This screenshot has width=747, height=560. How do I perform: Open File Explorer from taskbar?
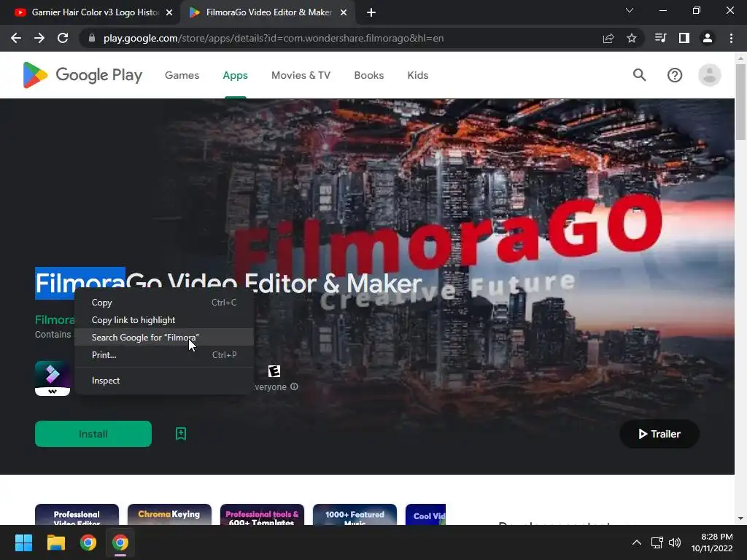click(x=55, y=542)
